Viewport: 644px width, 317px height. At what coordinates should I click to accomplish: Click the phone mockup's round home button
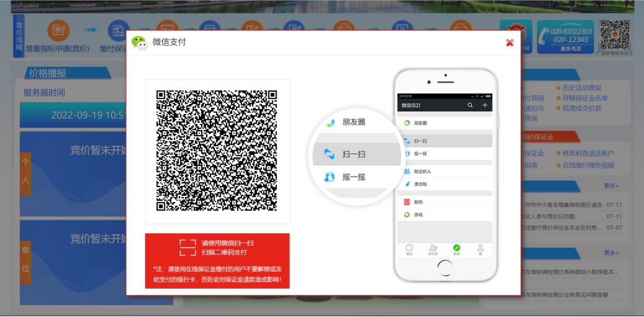[445, 268]
